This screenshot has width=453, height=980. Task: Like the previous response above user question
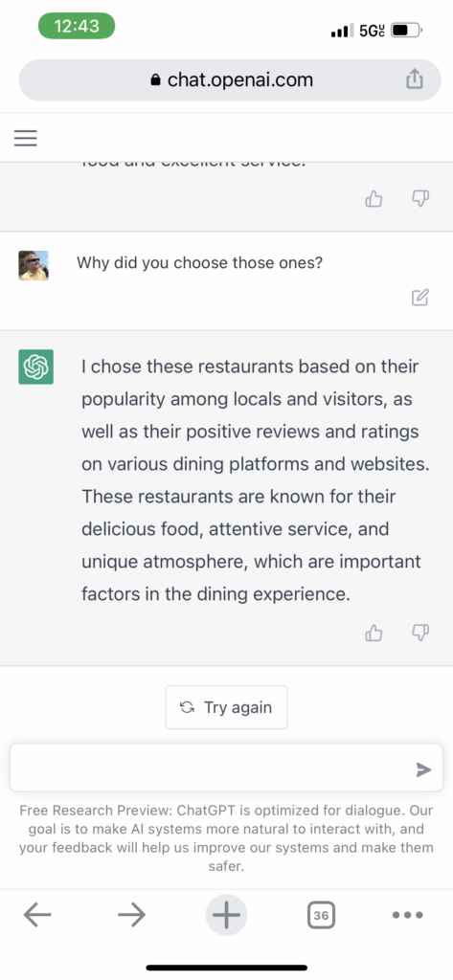coord(374,199)
